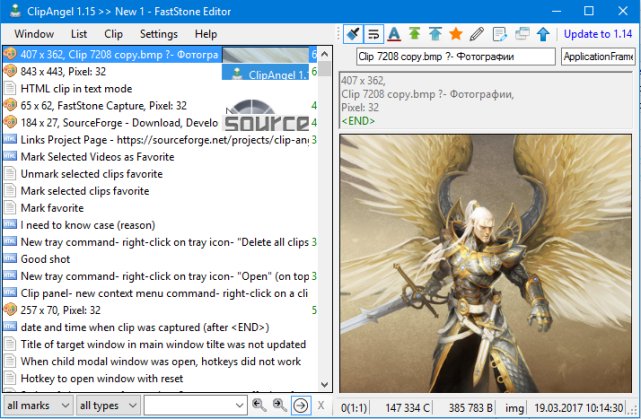Click the find next magnifier icon
641x419 pixels.
pyautogui.click(x=280, y=405)
